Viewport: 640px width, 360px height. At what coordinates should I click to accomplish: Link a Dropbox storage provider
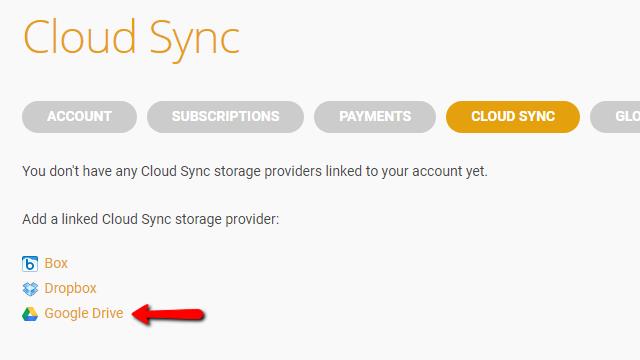pyautogui.click(x=70, y=288)
